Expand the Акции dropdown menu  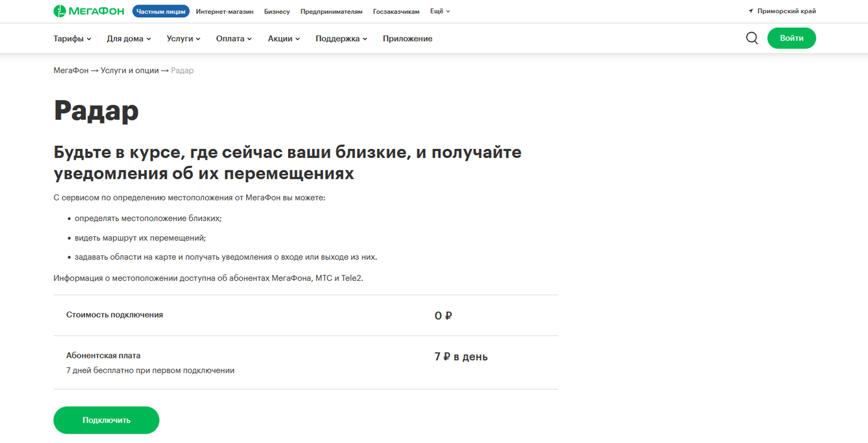pyautogui.click(x=284, y=39)
